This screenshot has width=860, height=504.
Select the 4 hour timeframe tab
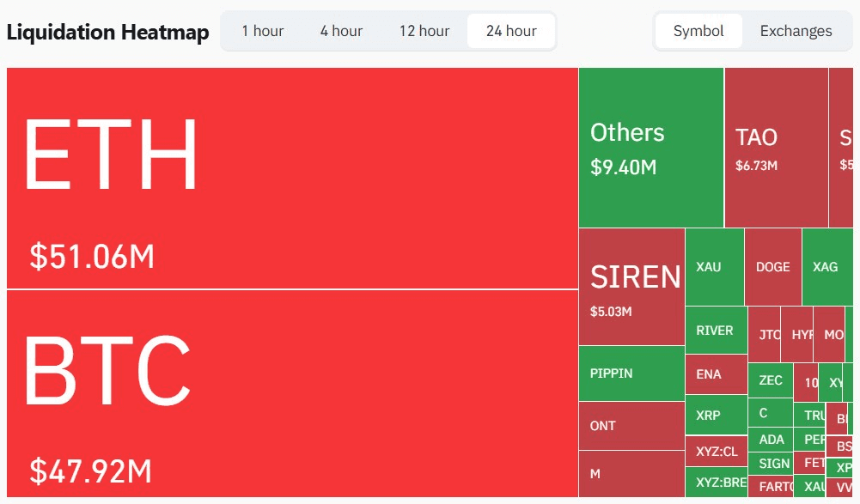click(341, 31)
